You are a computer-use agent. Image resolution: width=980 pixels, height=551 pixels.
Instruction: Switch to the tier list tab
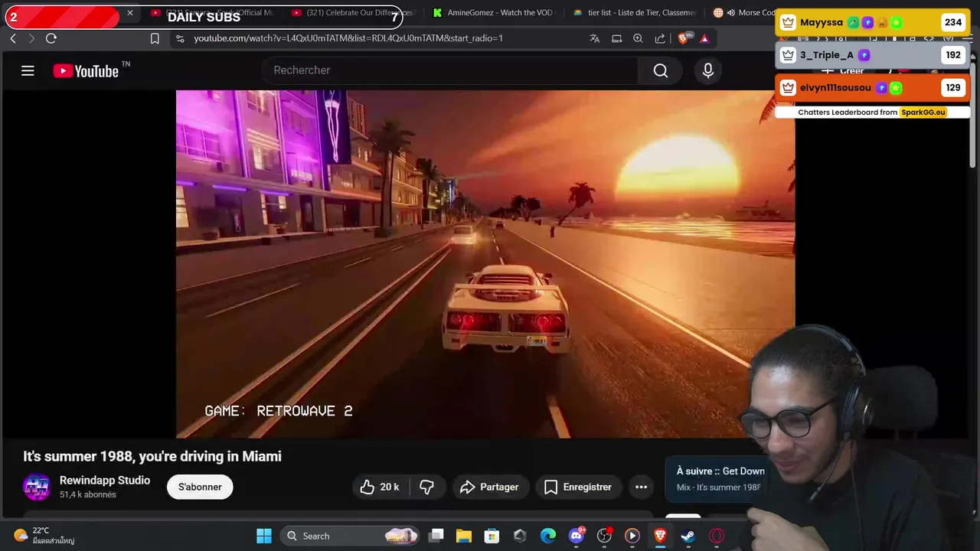click(634, 13)
